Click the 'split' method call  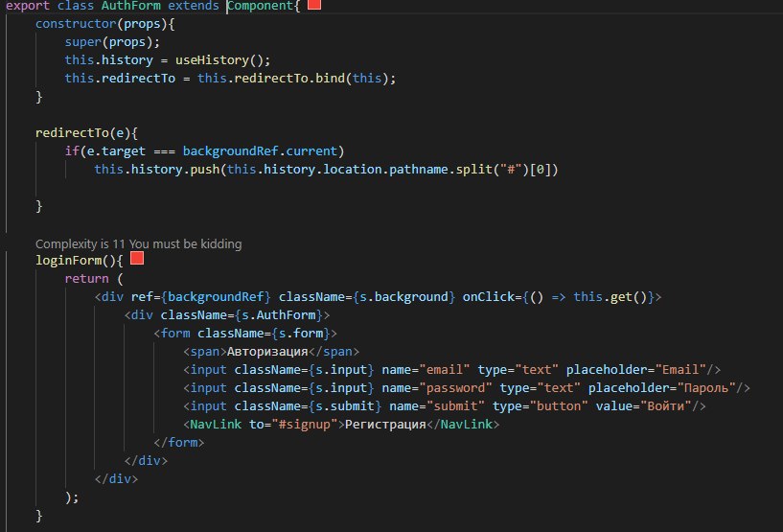tap(473, 170)
